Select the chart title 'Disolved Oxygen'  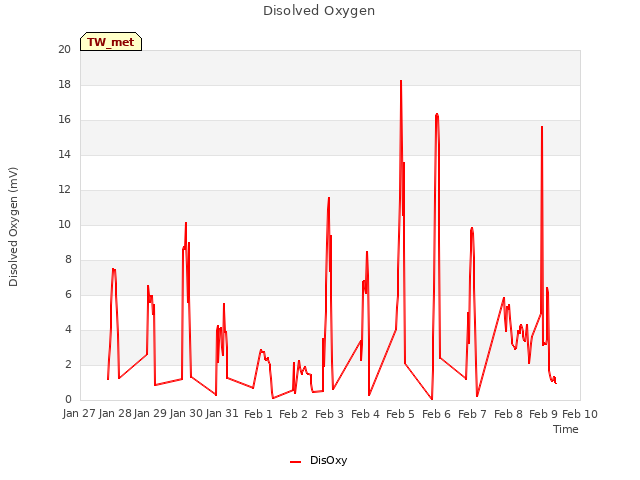(x=319, y=11)
